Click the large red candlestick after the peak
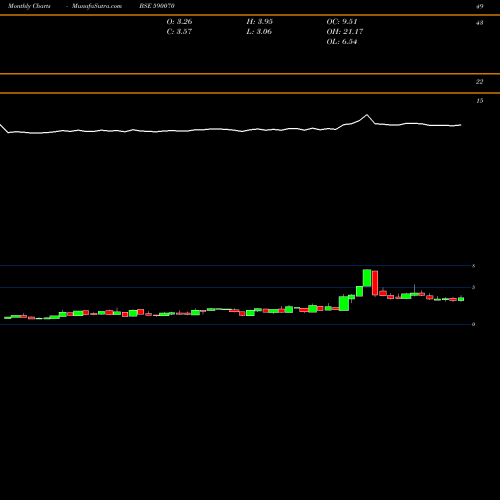The height and width of the screenshot is (500, 500). click(375, 283)
